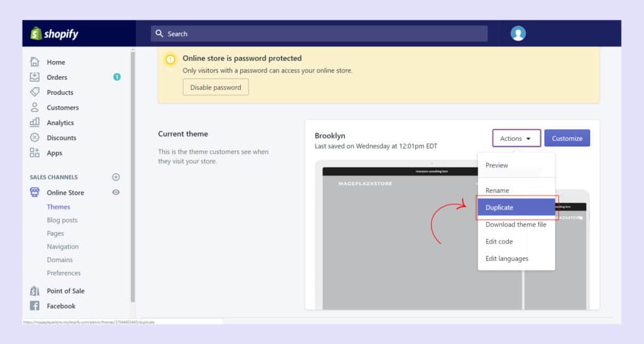
Task: Go to Orders in sidebar
Action: coord(57,77)
